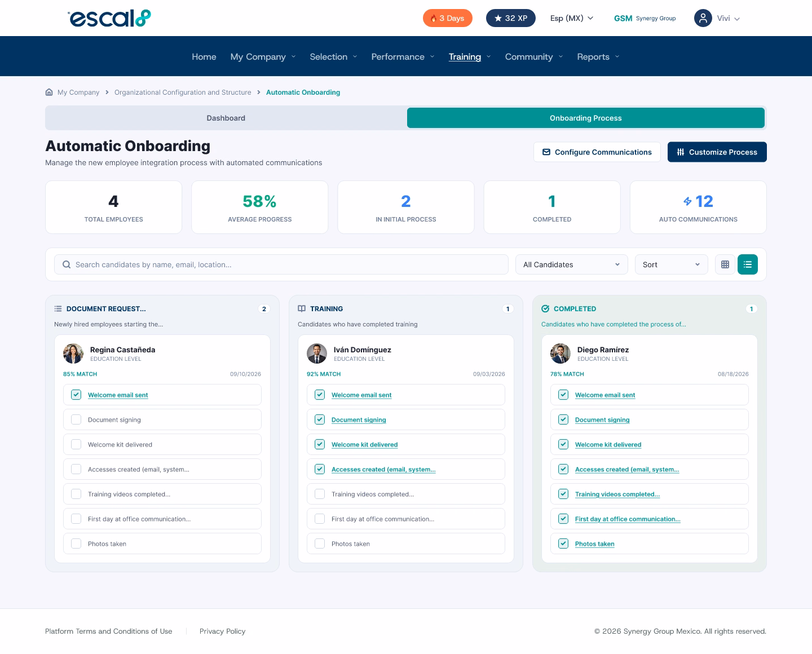
Task: Click the home icon in breadcrumb
Action: tap(49, 92)
